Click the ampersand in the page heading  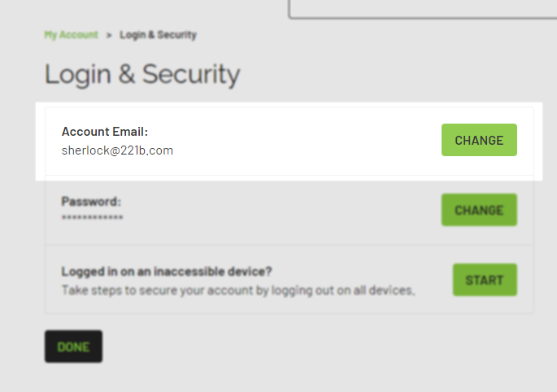point(127,75)
